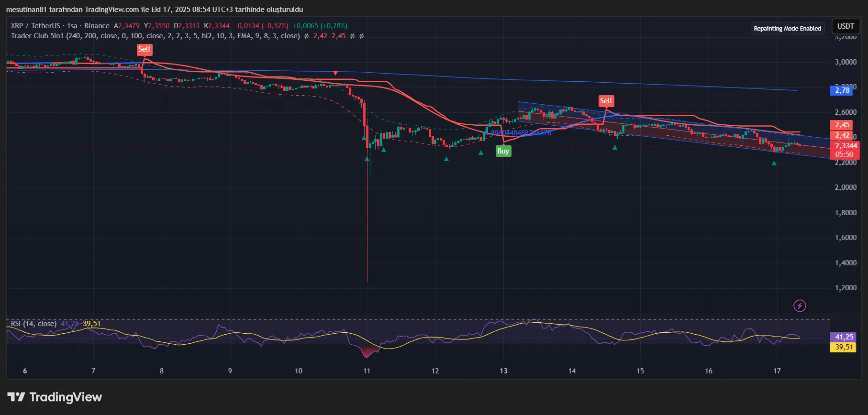The height and width of the screenshot is (415, 868).
Task: Click the red 2,45 indicator price label
Action: (x=842, y=125)
